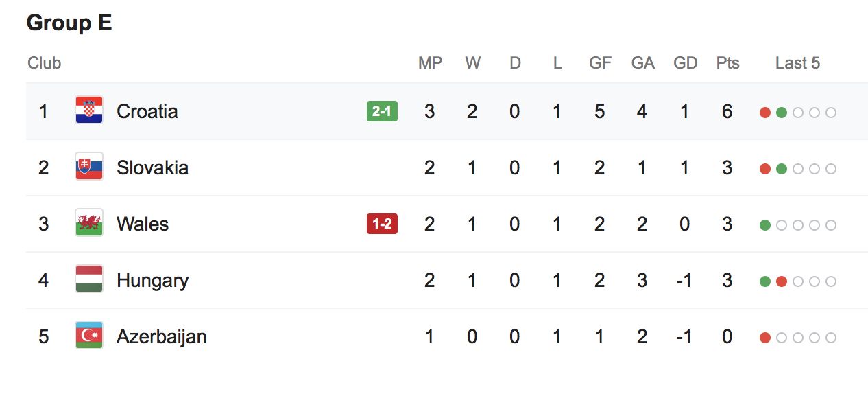
Task: Open the Hungary team name link
Action: click(152, 280)
